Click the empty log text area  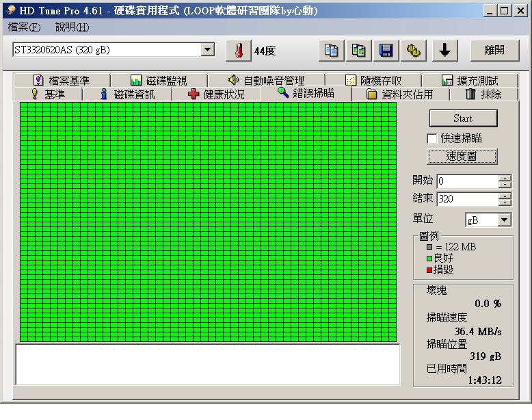tap(208, 365)
